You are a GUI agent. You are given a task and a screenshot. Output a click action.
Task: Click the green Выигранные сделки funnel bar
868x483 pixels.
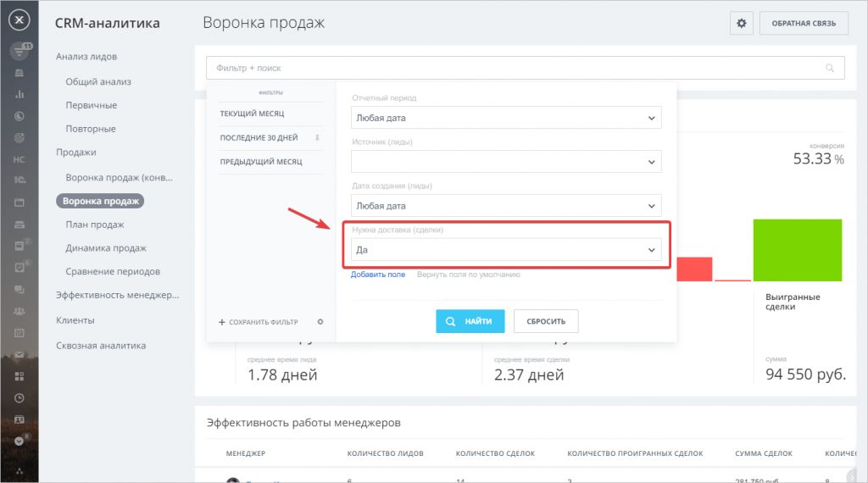tap(797, 250)
